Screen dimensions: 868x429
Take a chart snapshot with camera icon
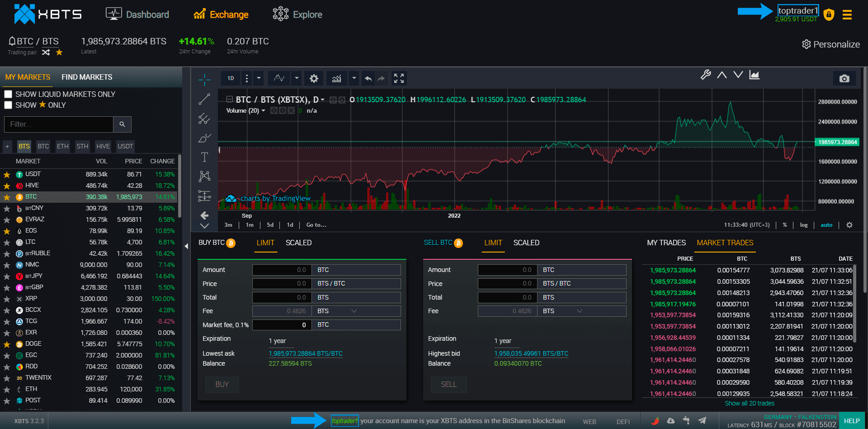pos(844,78)
